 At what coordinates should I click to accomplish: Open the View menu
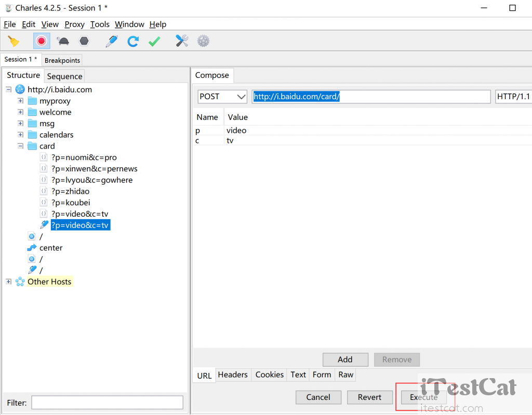[x=50, y=24]
